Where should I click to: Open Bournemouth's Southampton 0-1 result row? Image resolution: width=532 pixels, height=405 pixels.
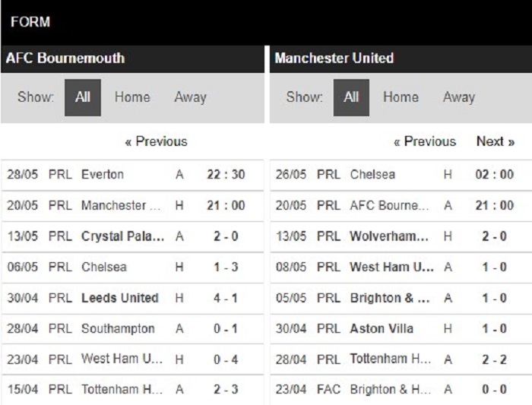point(132,329)
